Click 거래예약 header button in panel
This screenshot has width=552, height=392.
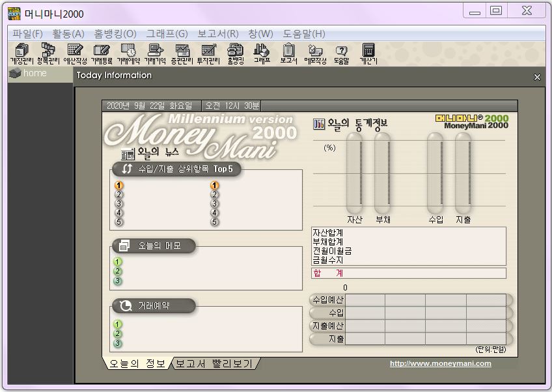click(154, 305)
